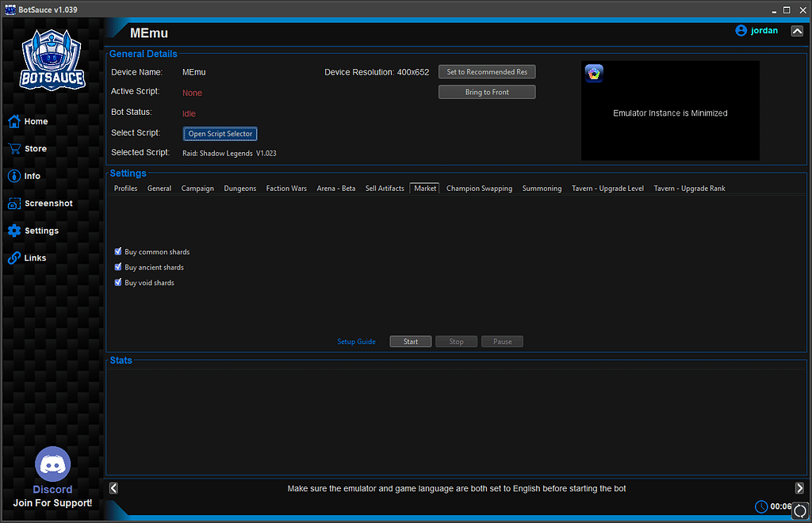Advance messages with the right arrow
This screenshot has height=523, width=812.
801,487
